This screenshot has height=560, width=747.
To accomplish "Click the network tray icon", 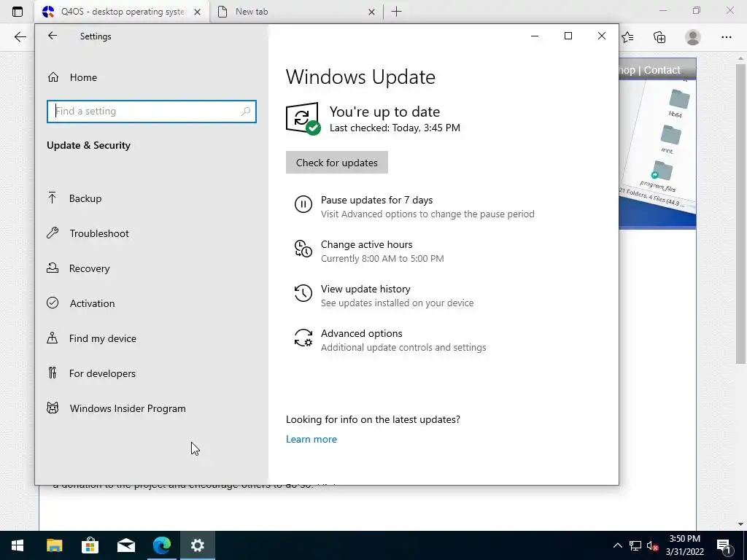I will point(635,545).
